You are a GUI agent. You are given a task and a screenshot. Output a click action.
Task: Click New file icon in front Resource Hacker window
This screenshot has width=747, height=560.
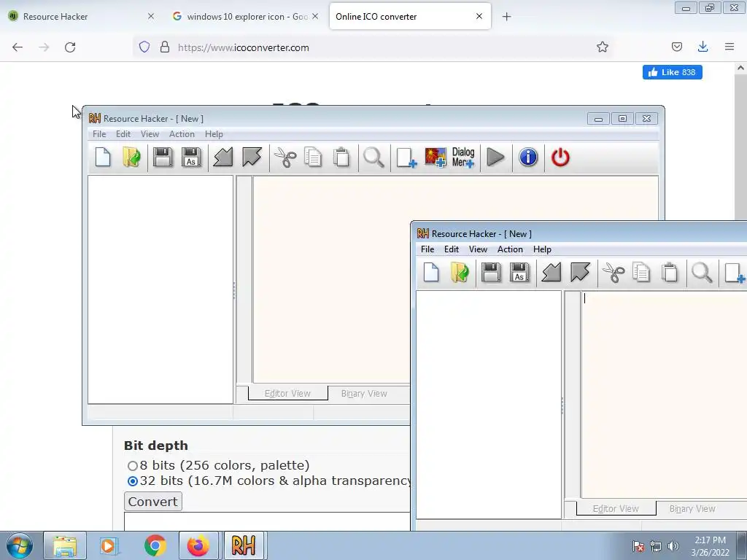(x=431, y=273)
